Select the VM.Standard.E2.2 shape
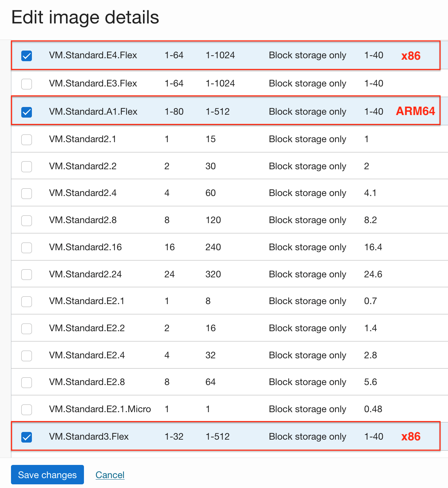Image resolution: width=448 pixels, height=488 pixels. pos(26,329)
